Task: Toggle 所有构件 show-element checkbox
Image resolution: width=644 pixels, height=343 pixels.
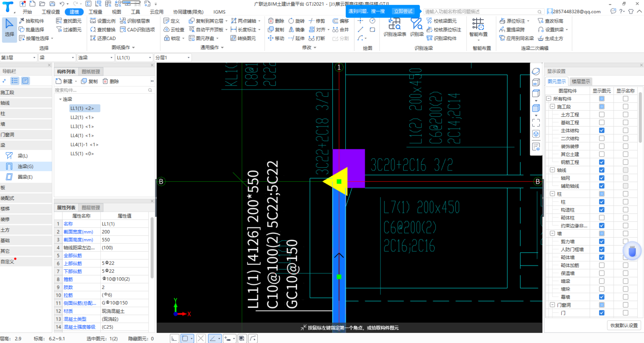Action: [602, 99]
